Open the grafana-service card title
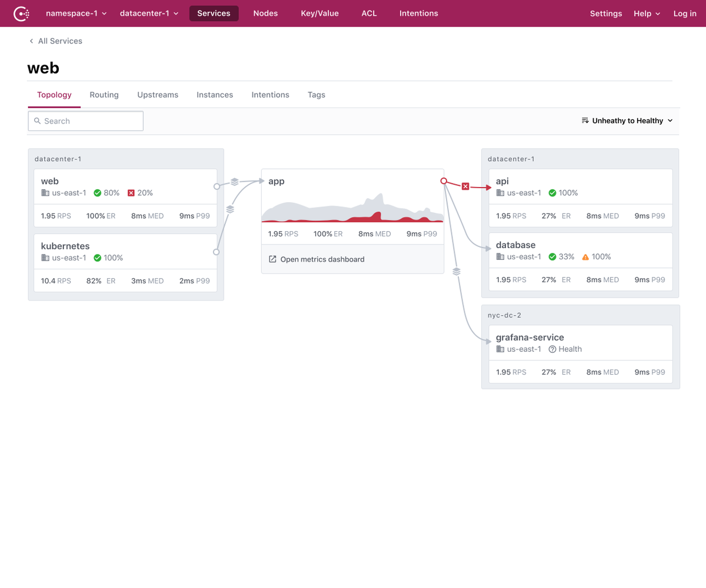This screenshot has height=588, width=706. coord(530,338)
